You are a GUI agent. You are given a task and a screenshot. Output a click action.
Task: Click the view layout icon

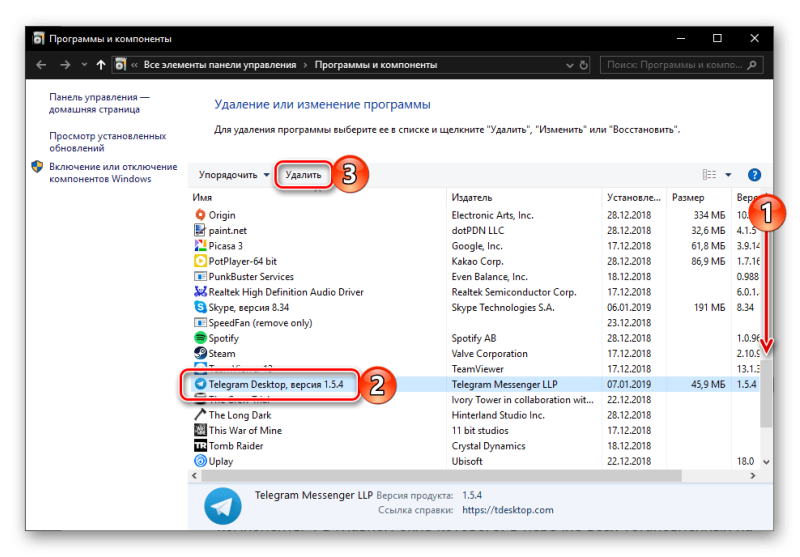pyautogui.click(x=709, y=175)
